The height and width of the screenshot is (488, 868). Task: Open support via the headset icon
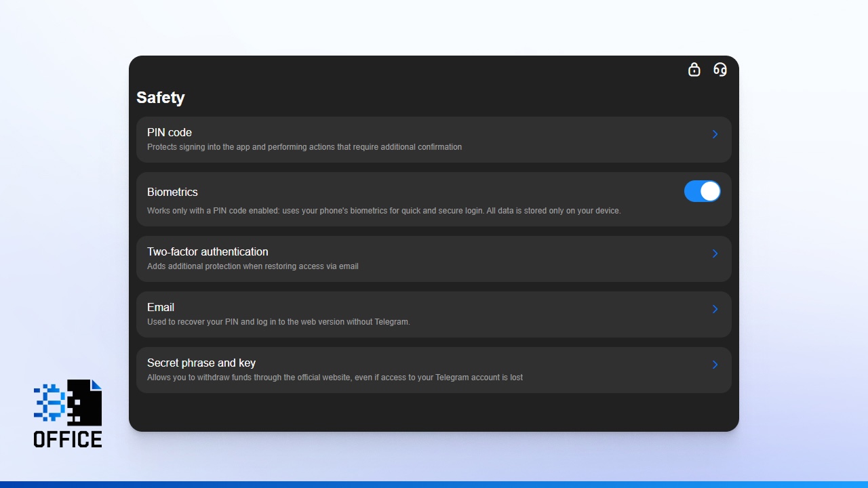pyautogui.click(x=720, y=69)
